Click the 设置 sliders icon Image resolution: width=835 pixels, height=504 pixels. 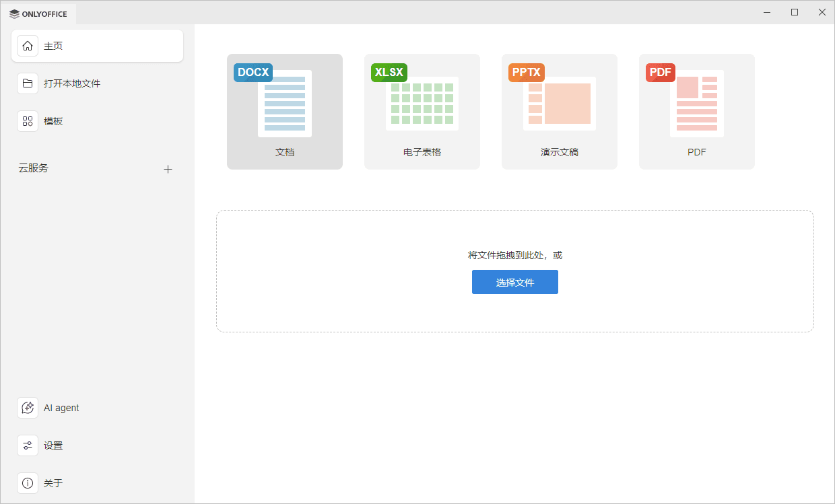[x=28, y=445]
